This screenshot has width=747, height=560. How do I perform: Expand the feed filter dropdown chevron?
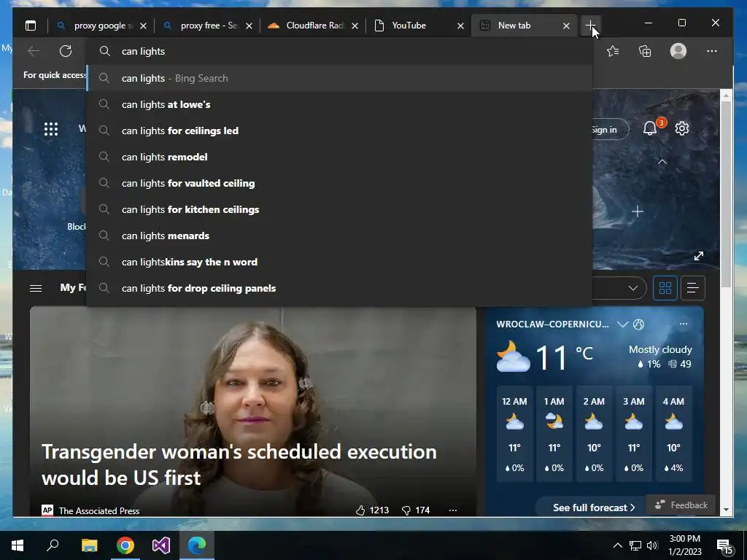tap(632, 288)
